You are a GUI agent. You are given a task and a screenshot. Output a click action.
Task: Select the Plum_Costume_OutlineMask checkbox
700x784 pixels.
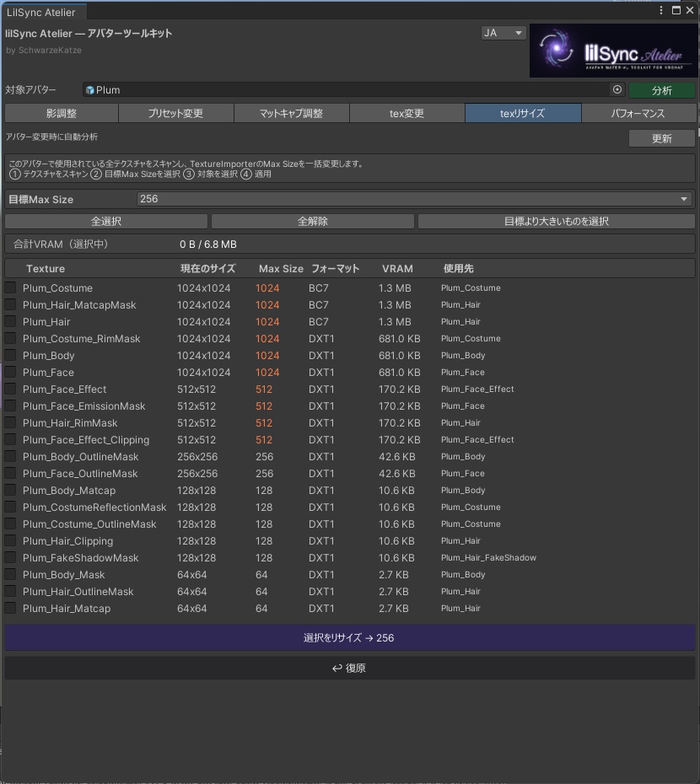pyautogui.click(x=10, y=524)
